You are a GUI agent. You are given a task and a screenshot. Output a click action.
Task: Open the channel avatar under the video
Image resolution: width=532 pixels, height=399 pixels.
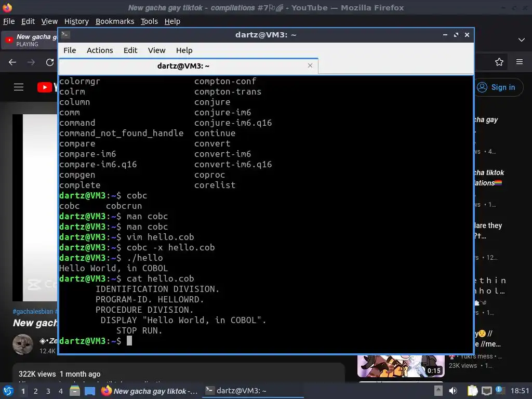23,344
